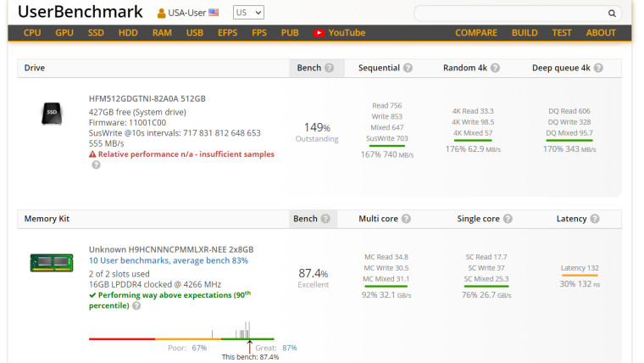Click the RAM memory stick icon
This screenshot has height=363, width=644.
(52, 263)
